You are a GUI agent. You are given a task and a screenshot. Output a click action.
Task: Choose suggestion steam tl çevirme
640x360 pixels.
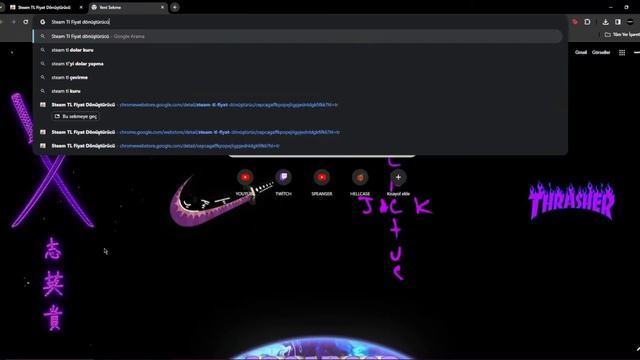298,77
